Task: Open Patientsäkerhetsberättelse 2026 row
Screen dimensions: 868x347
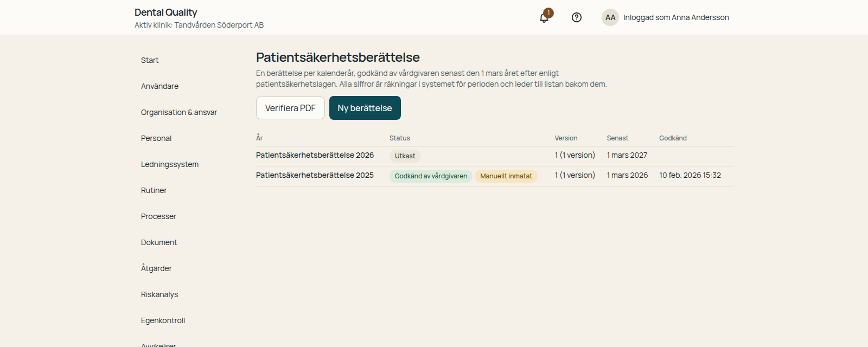Action: click(x=495, y=156)
